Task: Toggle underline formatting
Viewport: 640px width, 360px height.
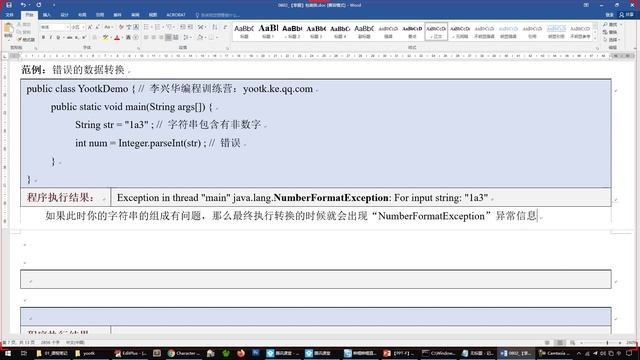Action: (x=58, y=38)
